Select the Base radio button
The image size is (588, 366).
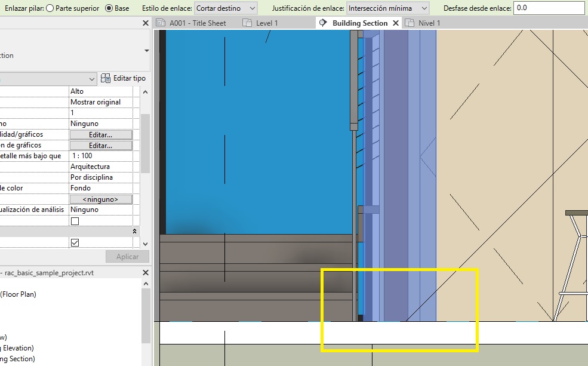pyautogui.click(x=109, y=8)
